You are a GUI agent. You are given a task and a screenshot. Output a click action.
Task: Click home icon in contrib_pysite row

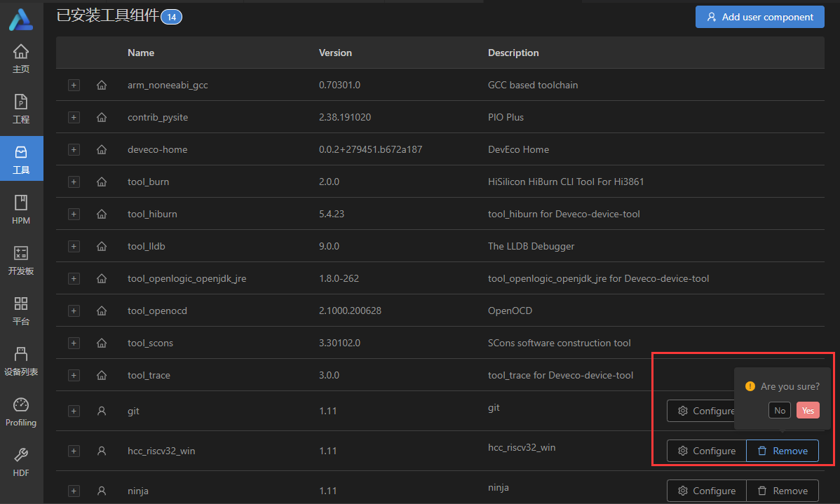click(x=101, y=117)
